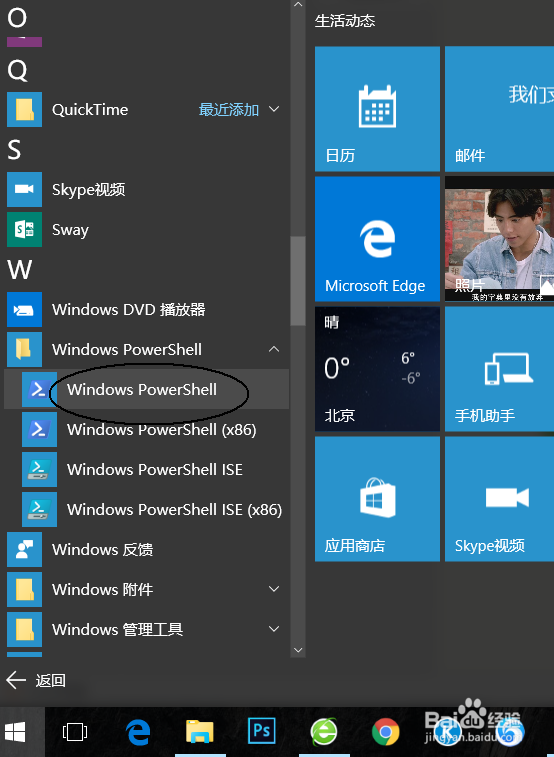Screen dimensions: 554x757
Task: Launch Edge from the taskbar
Action: [138, 732]
